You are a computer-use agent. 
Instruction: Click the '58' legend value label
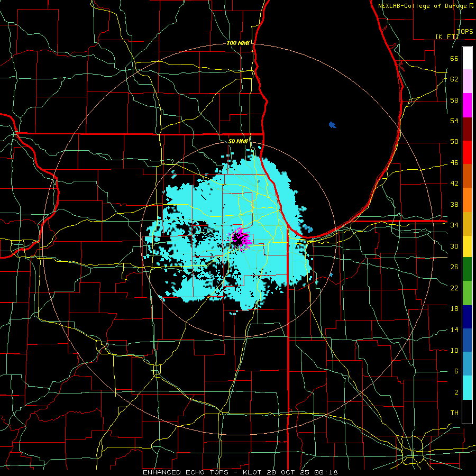tap(454, 100)
